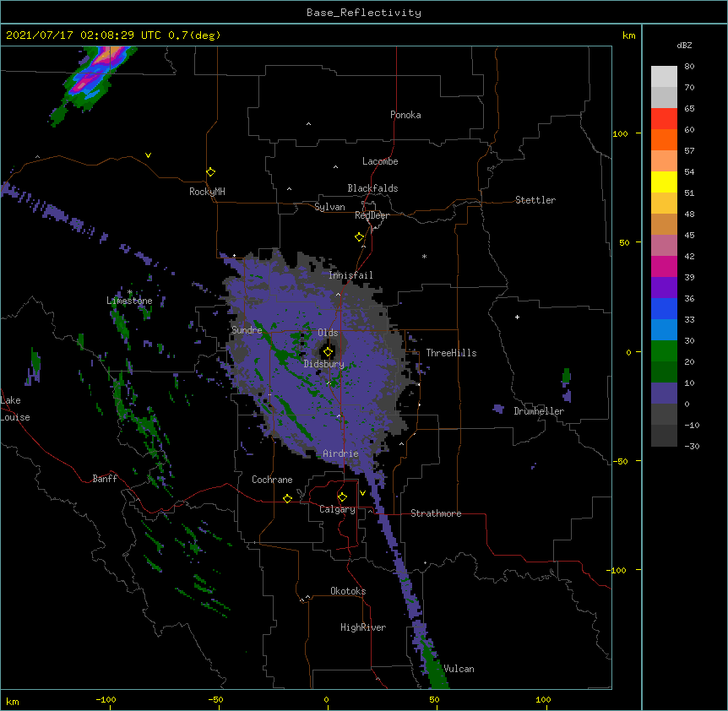Click the RedDeer city label
728x711 pixels.
(x=372, y=215)
